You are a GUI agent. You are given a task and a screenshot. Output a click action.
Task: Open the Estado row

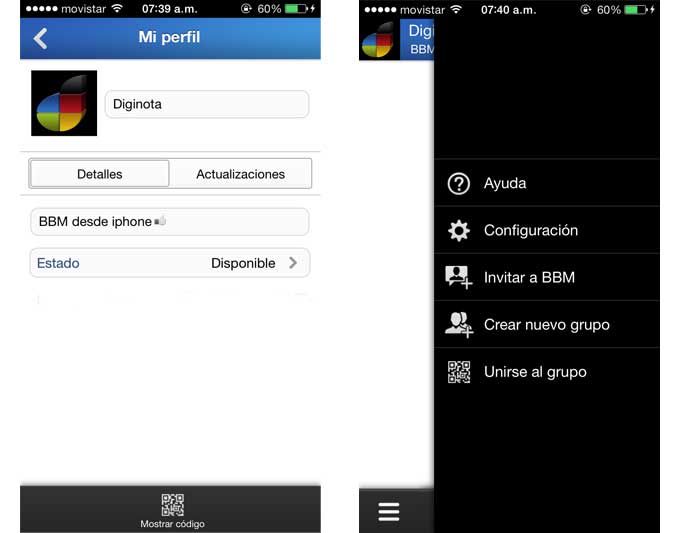pos(170,263)
